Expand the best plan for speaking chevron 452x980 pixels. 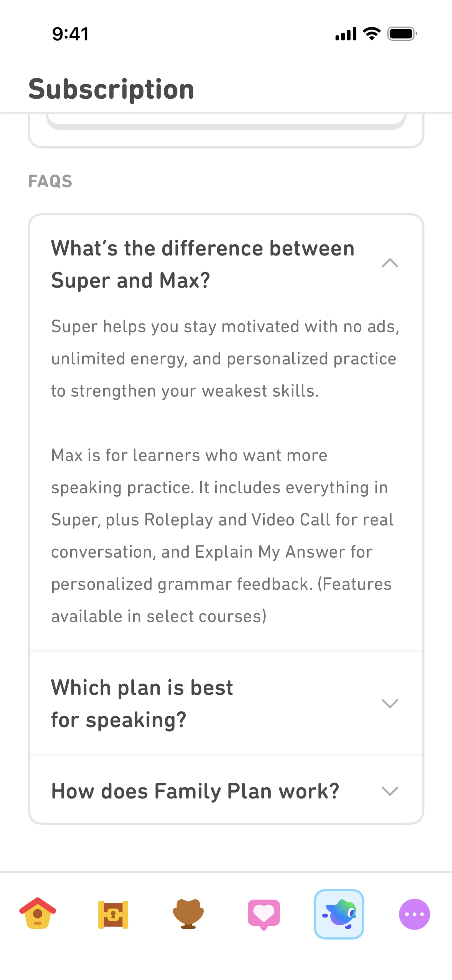click(390, 703)
